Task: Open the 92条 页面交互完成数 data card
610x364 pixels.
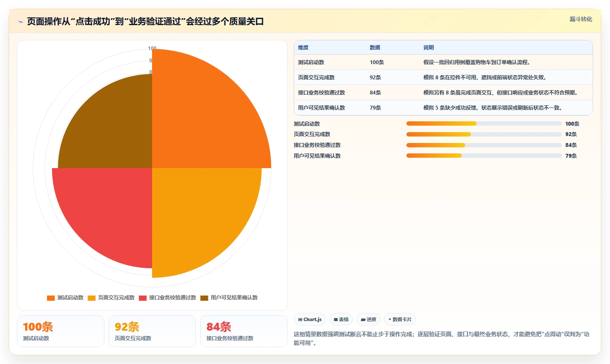Action: [x=152, y=331]
